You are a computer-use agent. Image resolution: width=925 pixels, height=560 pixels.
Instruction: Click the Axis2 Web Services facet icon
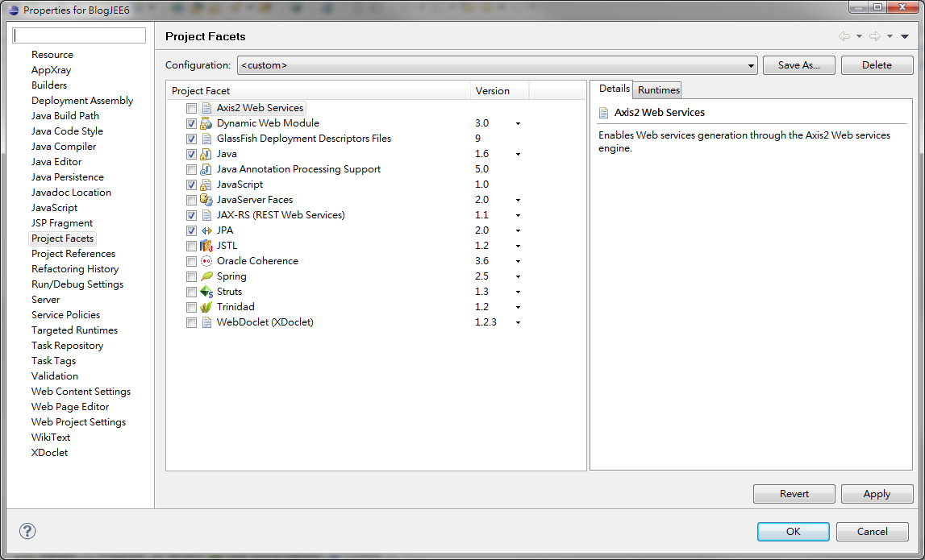206,108
